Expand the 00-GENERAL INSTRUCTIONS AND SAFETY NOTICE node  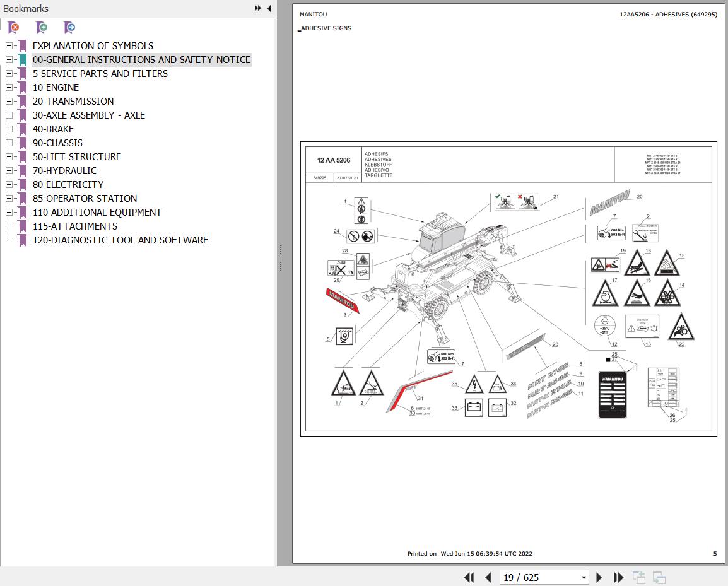point(9,59)
